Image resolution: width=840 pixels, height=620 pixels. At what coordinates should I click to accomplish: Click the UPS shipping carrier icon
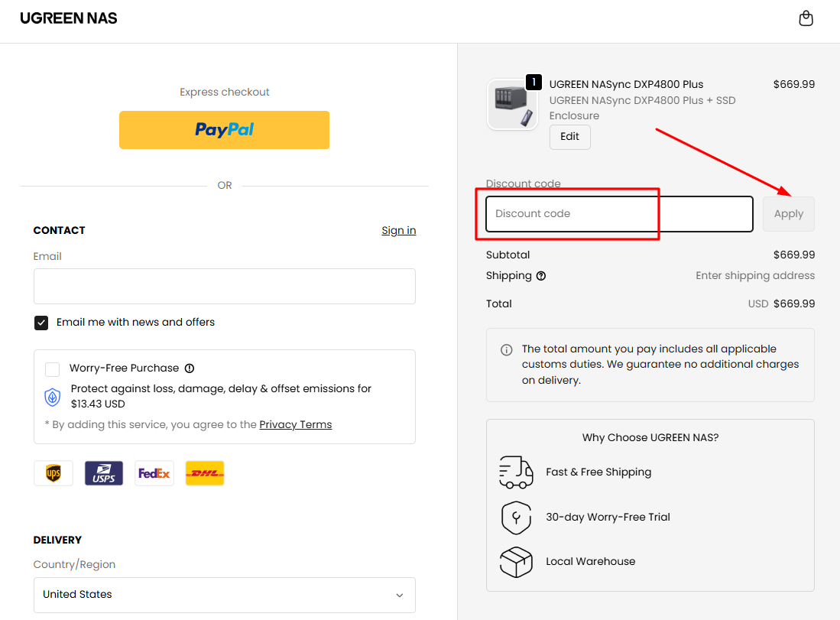pyautogui.click(x=53, y=472)
